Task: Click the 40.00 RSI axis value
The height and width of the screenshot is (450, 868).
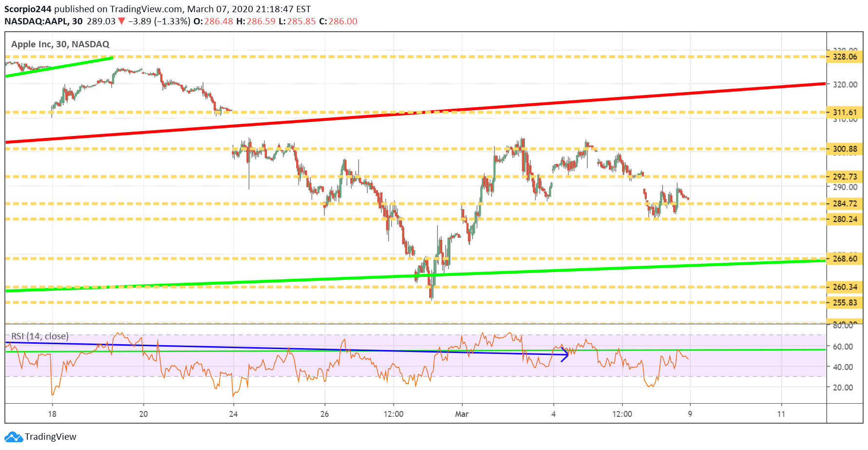Action: click(843, 367)
